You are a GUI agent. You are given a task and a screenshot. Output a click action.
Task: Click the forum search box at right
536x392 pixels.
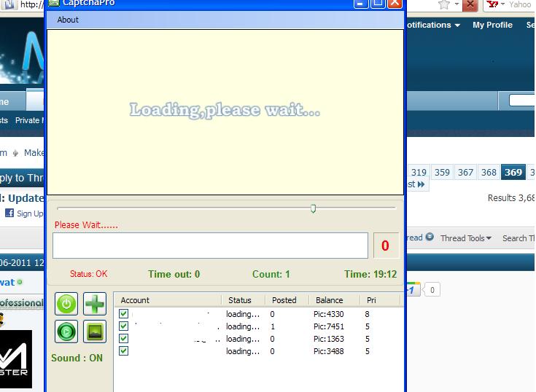pyautogui.click(x=521, y=101)
